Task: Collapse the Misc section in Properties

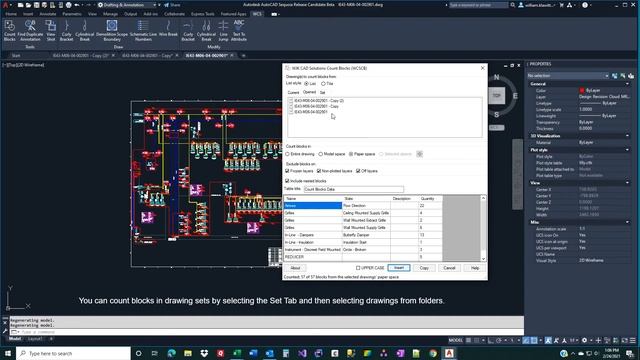Action: (x=627, y=222)
